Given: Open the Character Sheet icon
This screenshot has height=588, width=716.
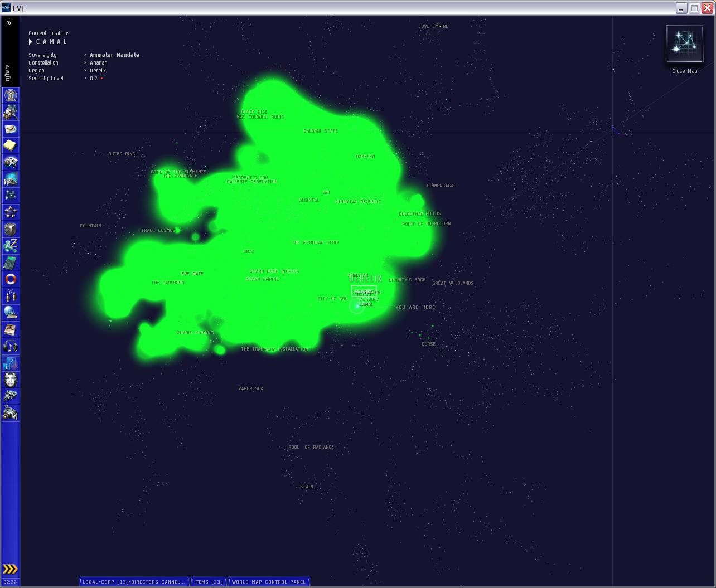Looking at the screenshot, I should tap(10, 95).
